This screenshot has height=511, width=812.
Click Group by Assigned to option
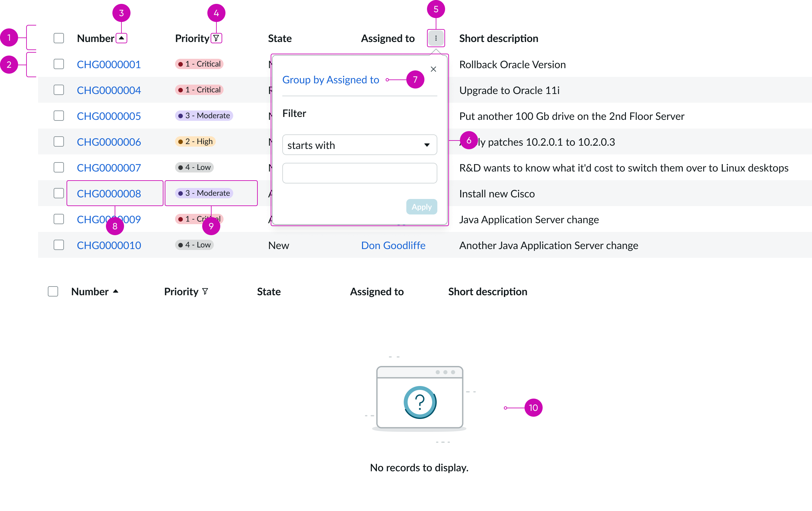click(330, 80)
